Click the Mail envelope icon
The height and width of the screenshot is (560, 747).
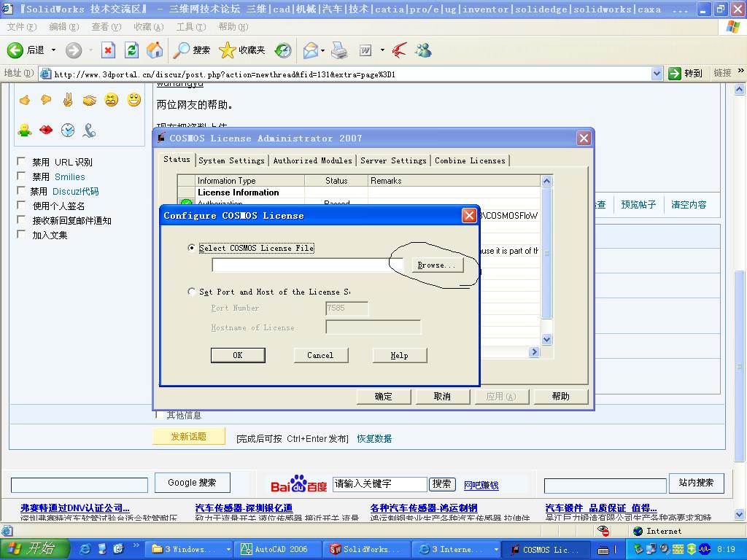coord(310,50)
